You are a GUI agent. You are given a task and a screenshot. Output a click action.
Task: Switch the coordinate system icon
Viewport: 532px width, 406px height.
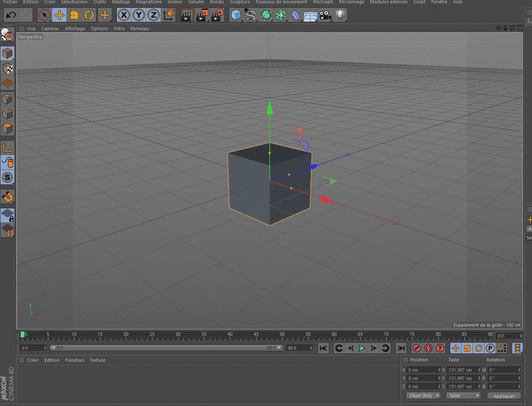pyautogui.click(x=169, y=15)
